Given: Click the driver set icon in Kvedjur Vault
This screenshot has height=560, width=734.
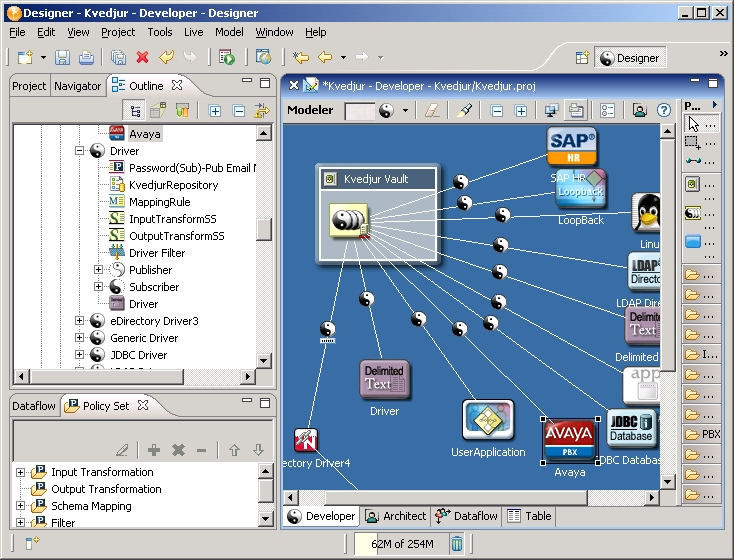Looking at the screenshot, I should click(x=349, y=221).
